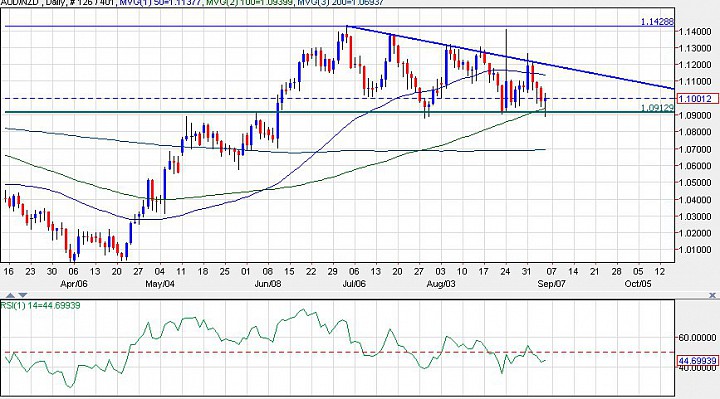Close the RSI indicator panel
This screenshot has height=399, width=720.
[x=712, y=295]
